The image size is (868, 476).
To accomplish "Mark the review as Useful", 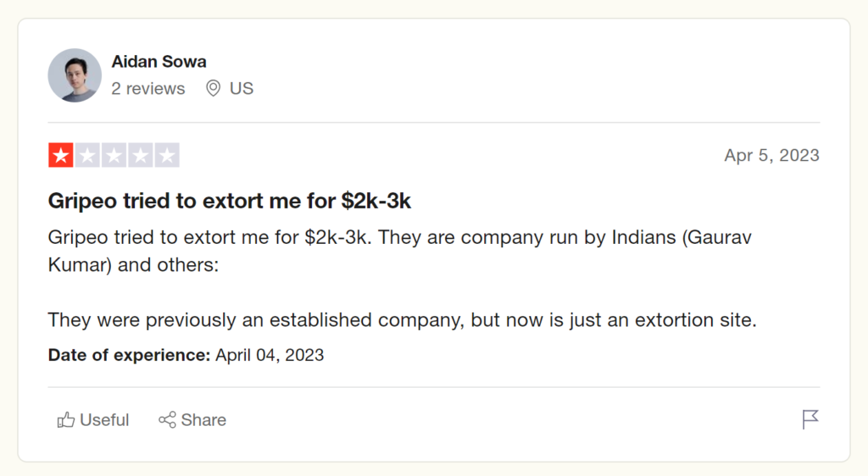I will pos(103,420).
